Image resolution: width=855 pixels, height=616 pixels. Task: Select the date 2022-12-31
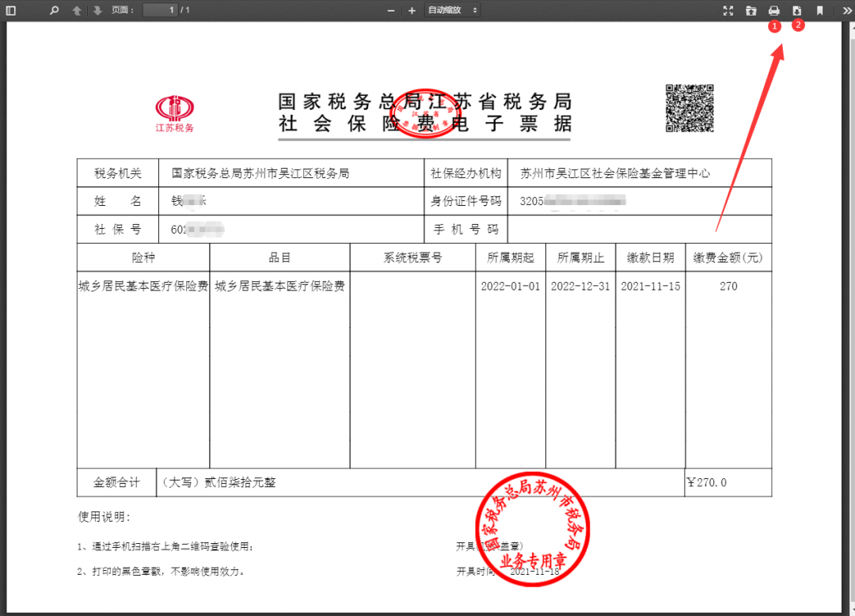tap(580, 286)
